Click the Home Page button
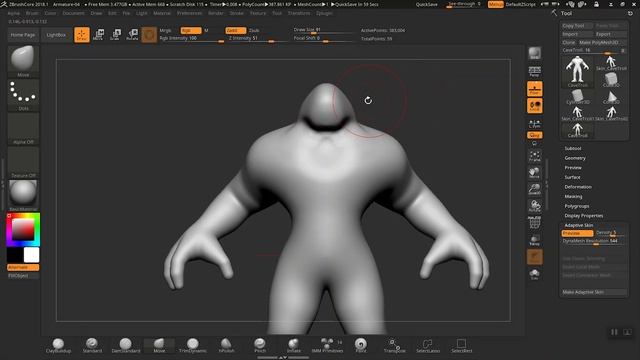The image size is (640, 360). click(23, 35)
